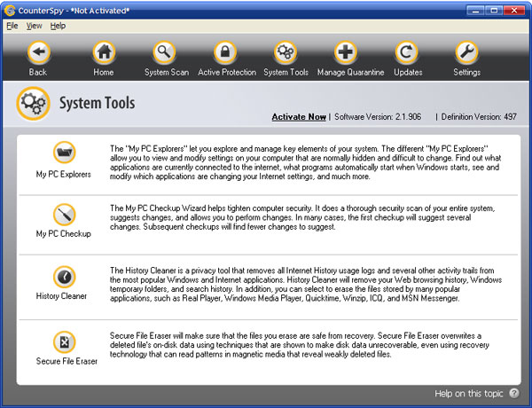Screen dimensions: 532x408
Task: Click the Updates toolbar label
Action: [x=408, y=73]
